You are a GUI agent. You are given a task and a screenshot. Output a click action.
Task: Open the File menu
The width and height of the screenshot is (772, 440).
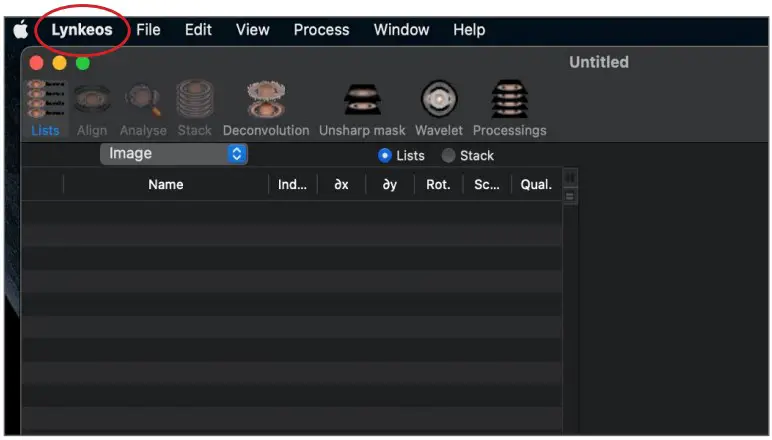(x=148, y=30)
